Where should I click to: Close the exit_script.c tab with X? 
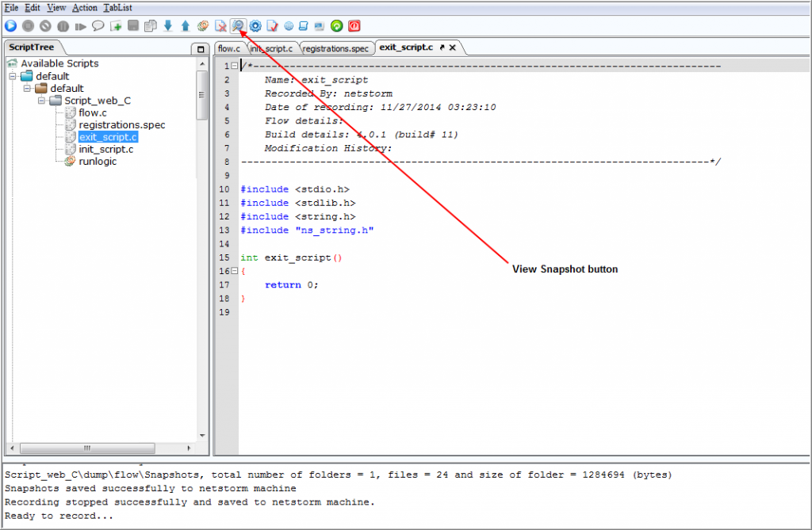tap(453, 48)
